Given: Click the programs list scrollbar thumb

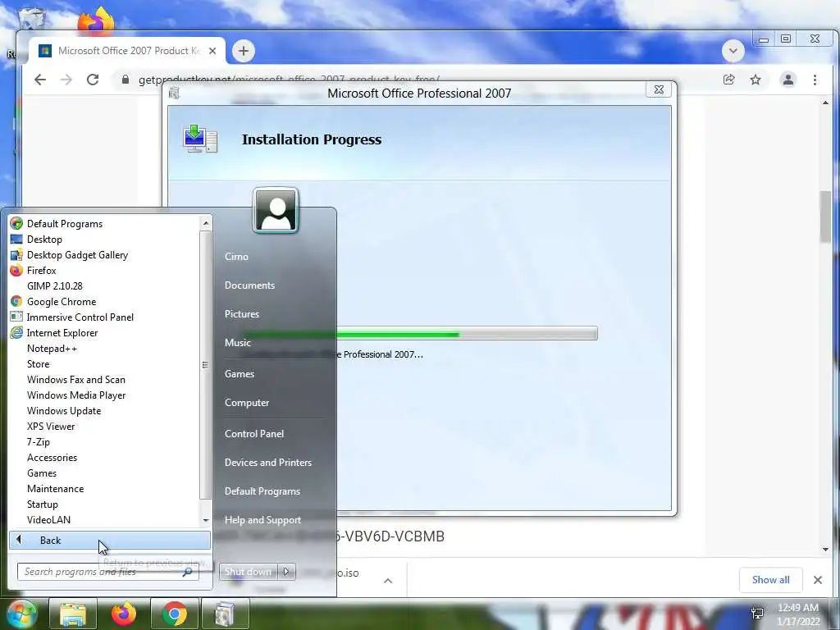Looking at the screenshot, I should (205, 365).
